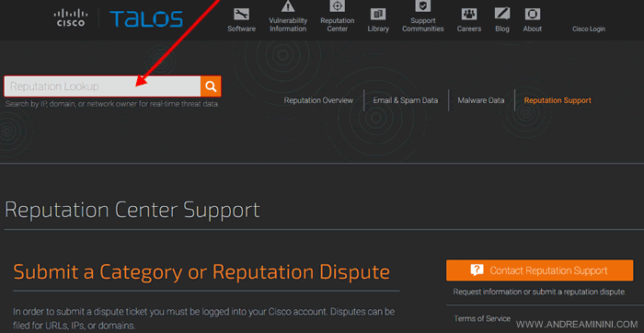The image size is (644, 333).
Task: Open Support Communities menu label
Action: point(422,25)
